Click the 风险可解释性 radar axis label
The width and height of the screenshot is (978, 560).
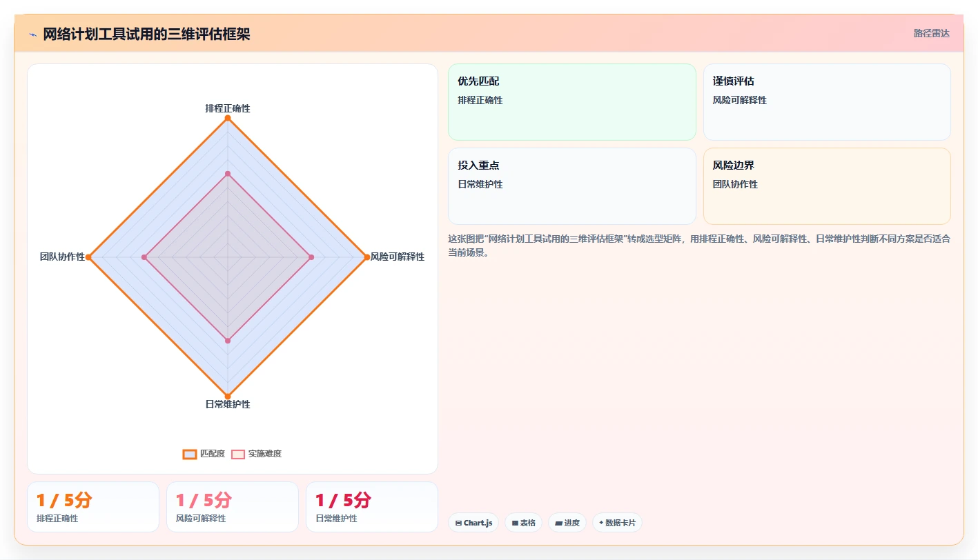click(398, 257)
